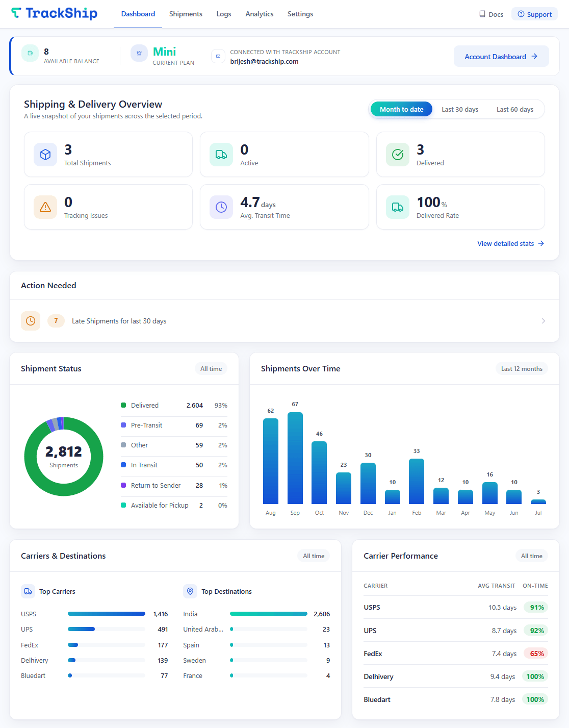This screenshot has height=728, width=569.
Task: Click the Top Destinations pin icon
Action: coord(190,591)
